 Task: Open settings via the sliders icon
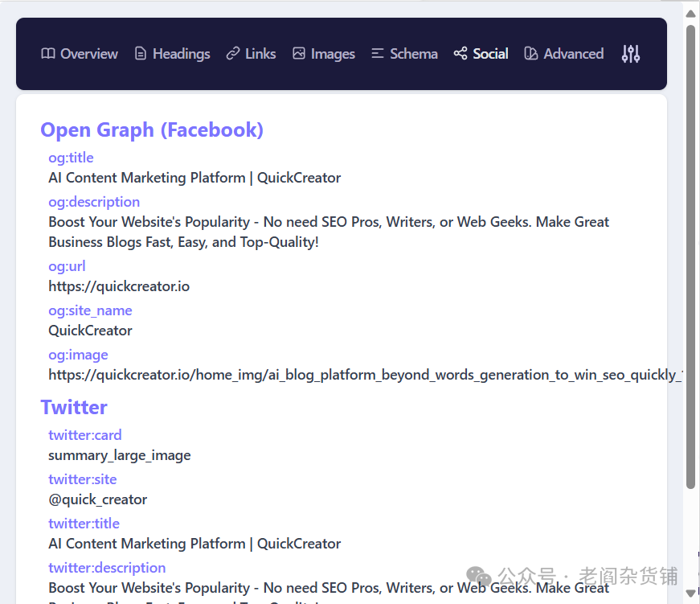(x=631, y=54)
